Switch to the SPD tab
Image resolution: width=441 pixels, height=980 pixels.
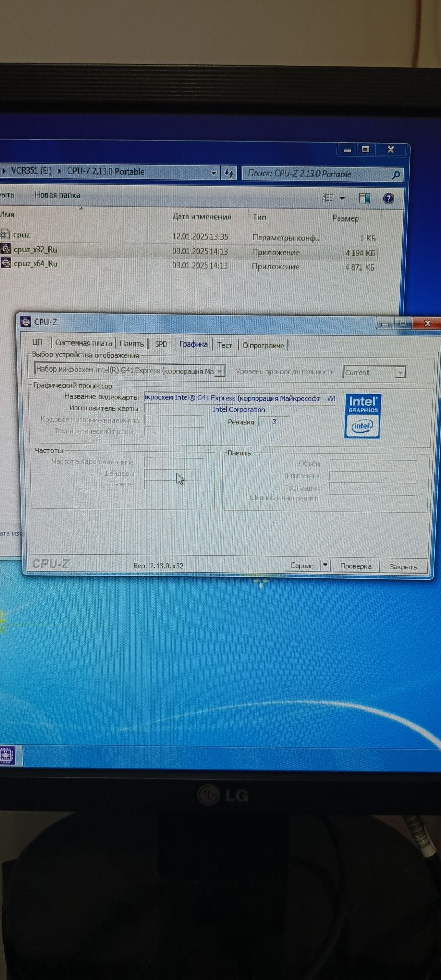click(161, 344)
